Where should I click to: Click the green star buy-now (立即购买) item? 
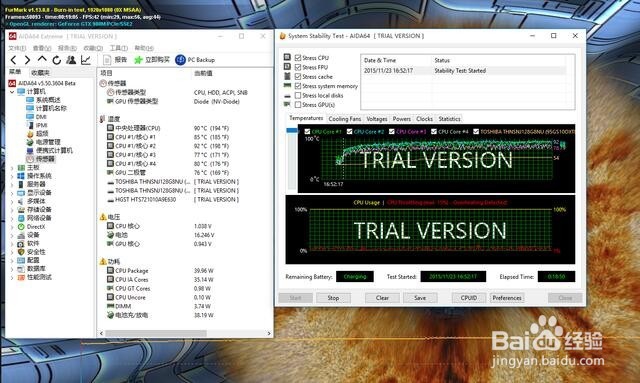[152, 60]
